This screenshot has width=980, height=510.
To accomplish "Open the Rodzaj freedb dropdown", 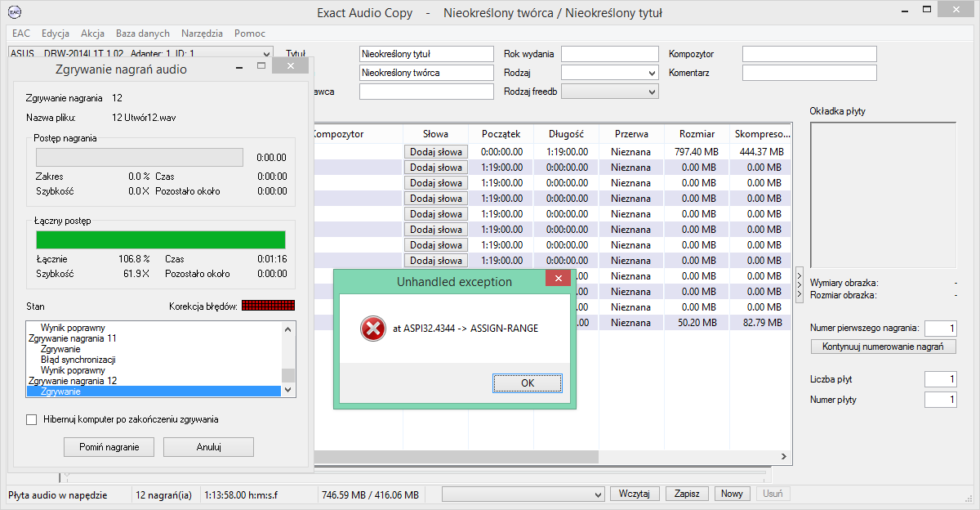I will coord(652,92).
